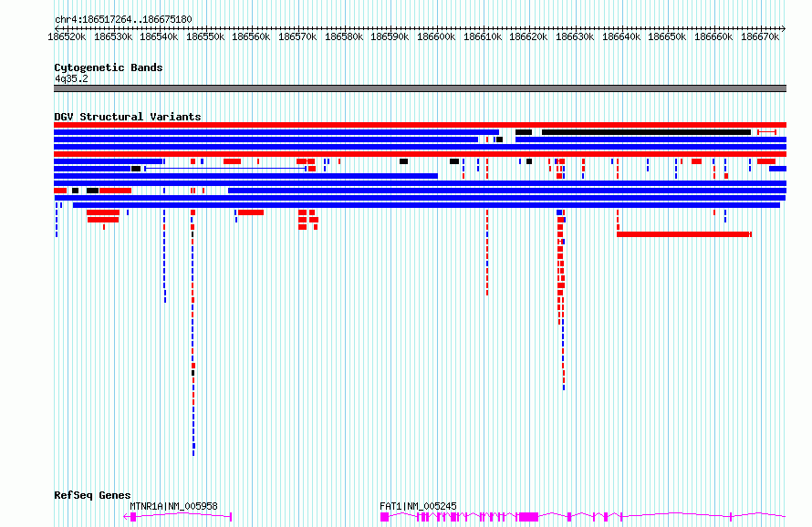The image size is (812, 527).
Task: Click the 4q35.2 band label
Action: coord(71,78)
